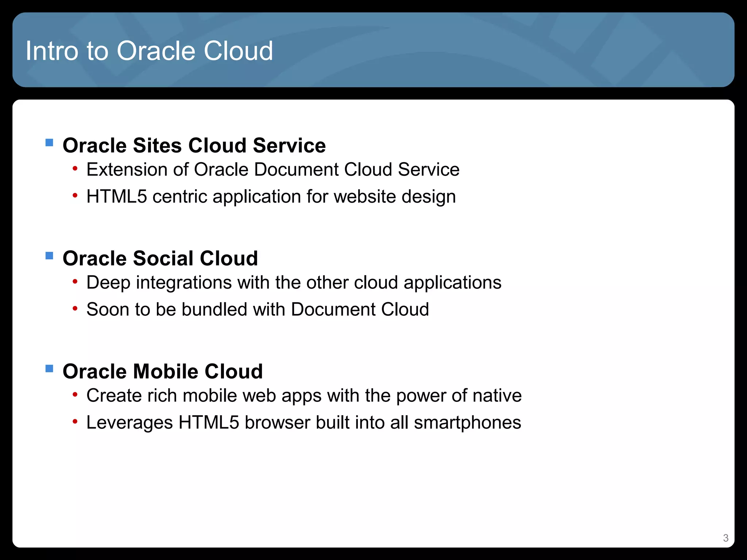Image resolution: width=747 pixels, height=560 pixels.
Task: Click the slide page number 3
Action: click(725, 538)
